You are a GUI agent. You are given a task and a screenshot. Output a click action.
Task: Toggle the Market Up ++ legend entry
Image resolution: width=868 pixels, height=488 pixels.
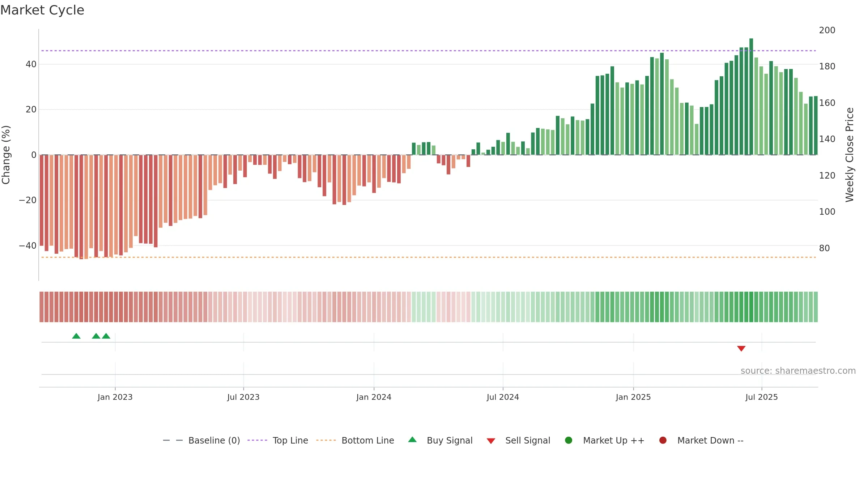tap(605, 440)
